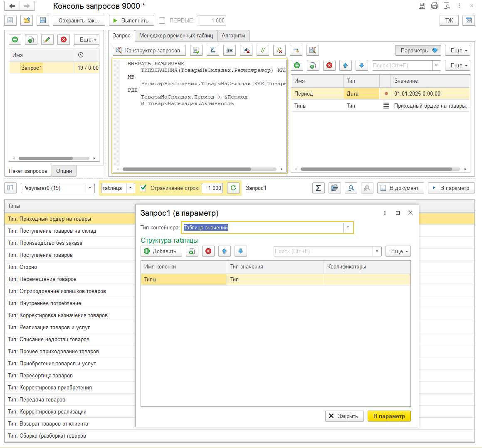The width and height of the screenshot is (482, 448).
Task: Move parameter up with blue arrow
Action: 345,65
